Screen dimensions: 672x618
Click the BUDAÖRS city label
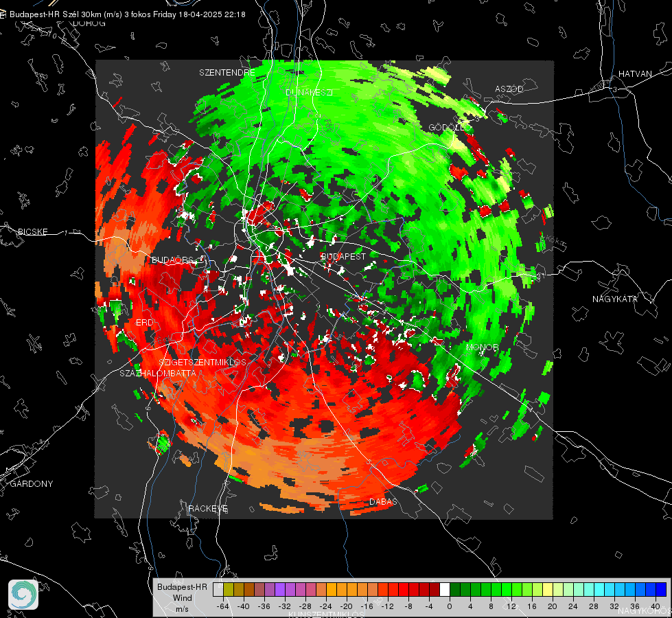[172, 260]
